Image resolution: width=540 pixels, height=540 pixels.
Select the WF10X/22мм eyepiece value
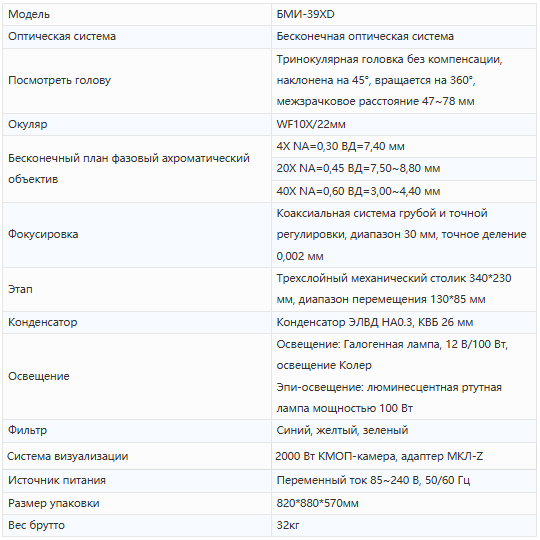[x=311, y=124]
